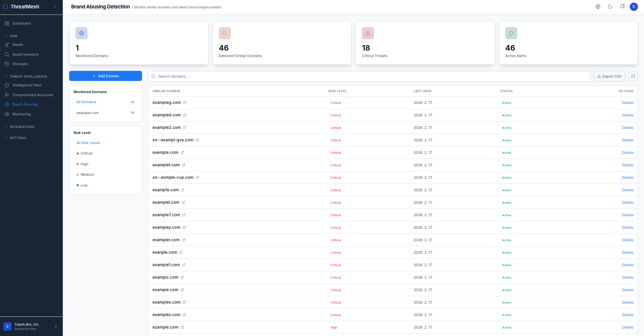Toggle dark mode with the moon icon

tap(610, 6)
